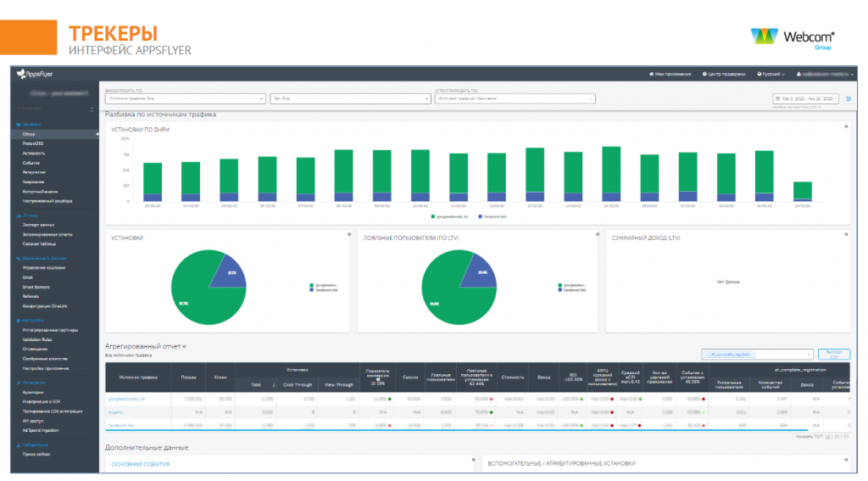The height and width of the screenshot is (481, 868).
Task: Click info icon on Установки pie panel
Action: pyautogui.click(x=348, y=234)
